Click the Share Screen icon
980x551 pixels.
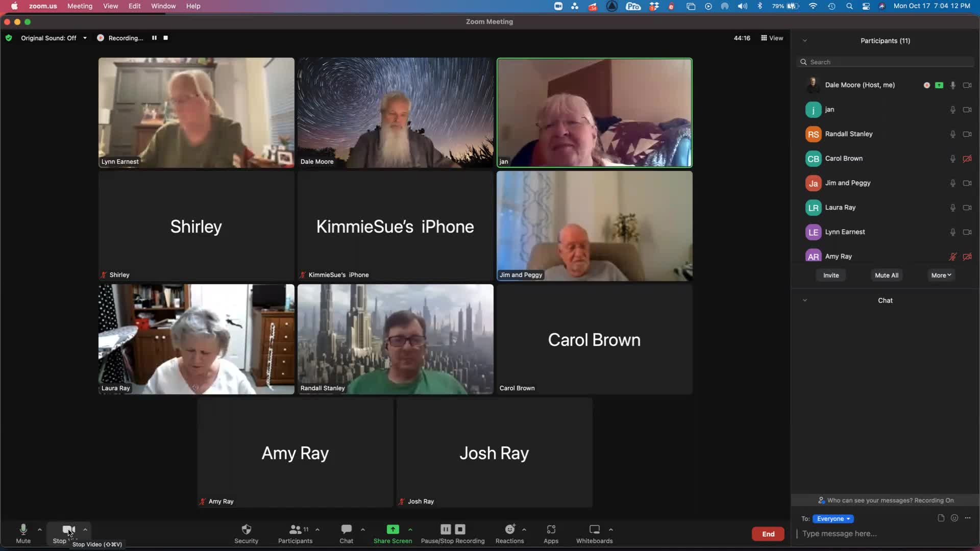(393, 529)
